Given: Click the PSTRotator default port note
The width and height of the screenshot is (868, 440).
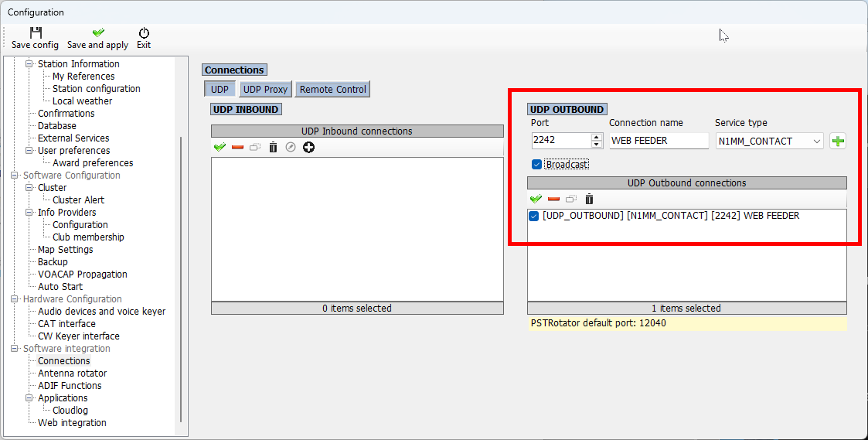Looking at the screenshot, I should [688, 323].
